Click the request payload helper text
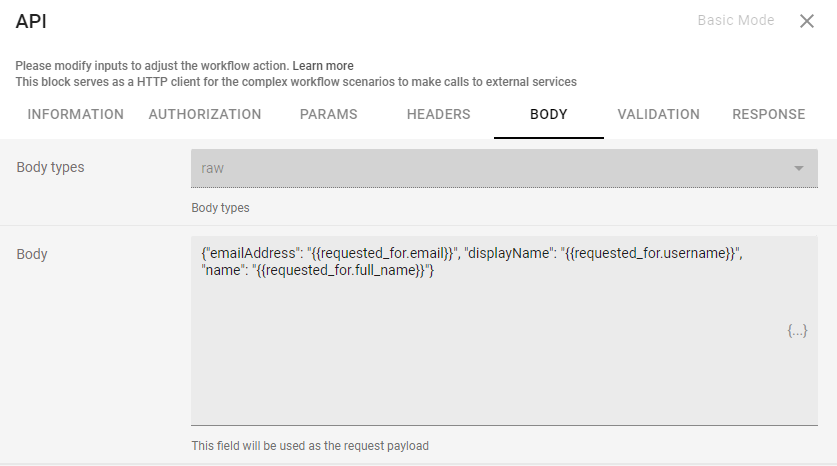The height and width of the screenshot is (466, 837). (x=310, y=446)
